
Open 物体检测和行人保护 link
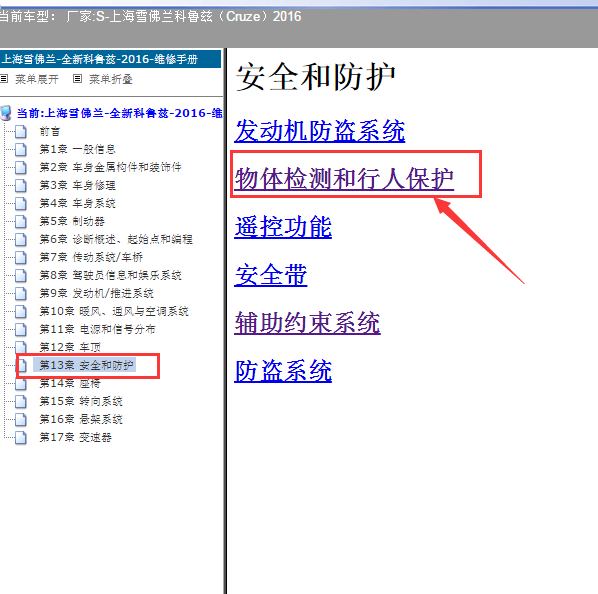click(344, 178)
